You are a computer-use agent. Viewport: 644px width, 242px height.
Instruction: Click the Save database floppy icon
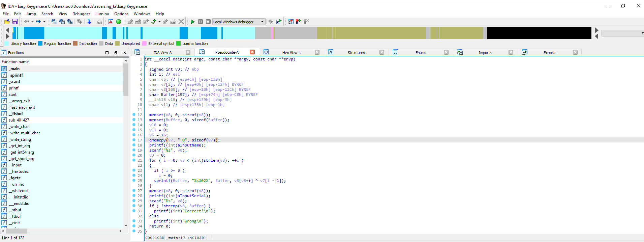pyautogui.click(x=15, y=22)
